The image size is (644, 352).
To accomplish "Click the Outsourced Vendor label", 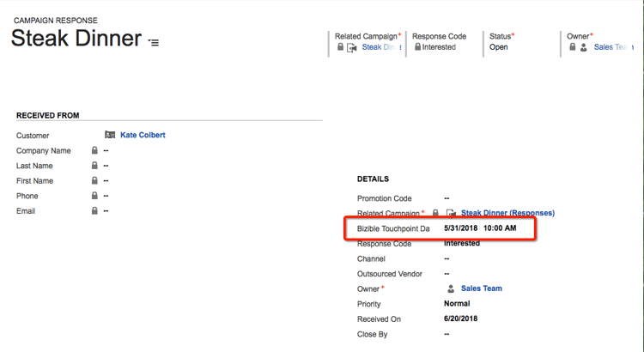I will (x=389, y=274).
